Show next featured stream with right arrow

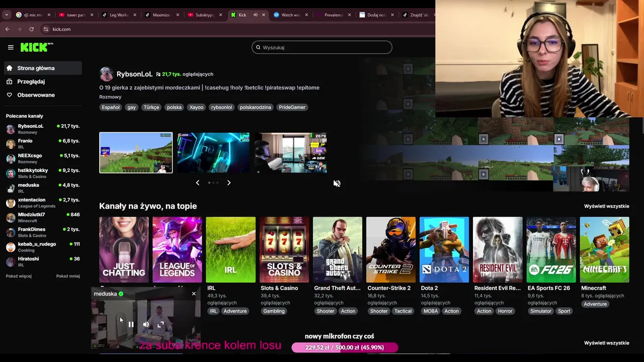pyautogui.click(x=229, y=183)
